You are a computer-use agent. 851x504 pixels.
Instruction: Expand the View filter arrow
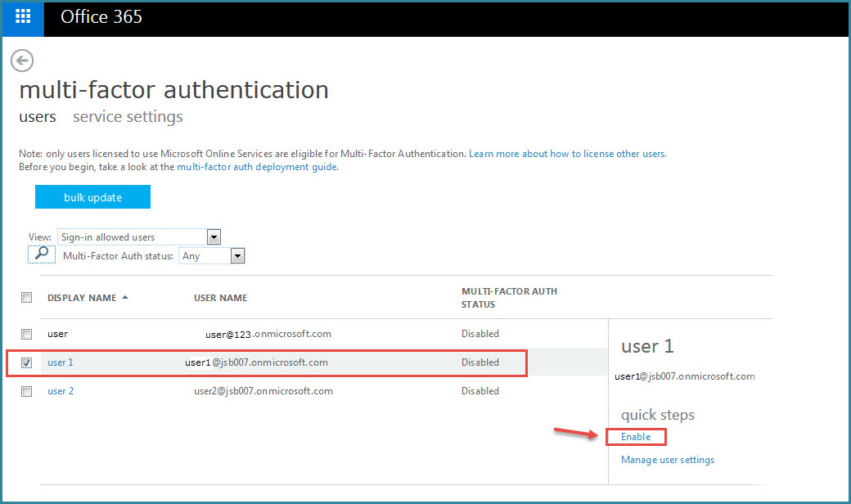pyautogui.click(x=213, y=236)
